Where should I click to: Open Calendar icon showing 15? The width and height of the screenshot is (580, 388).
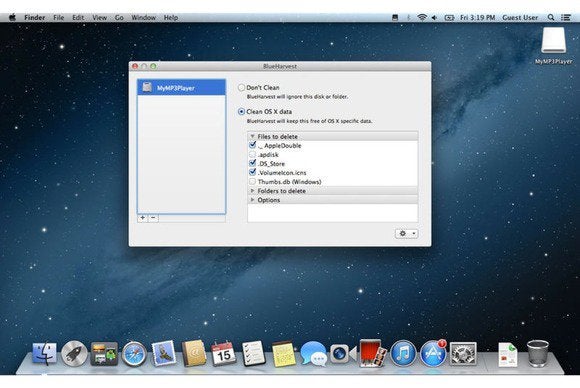(223, 354)
